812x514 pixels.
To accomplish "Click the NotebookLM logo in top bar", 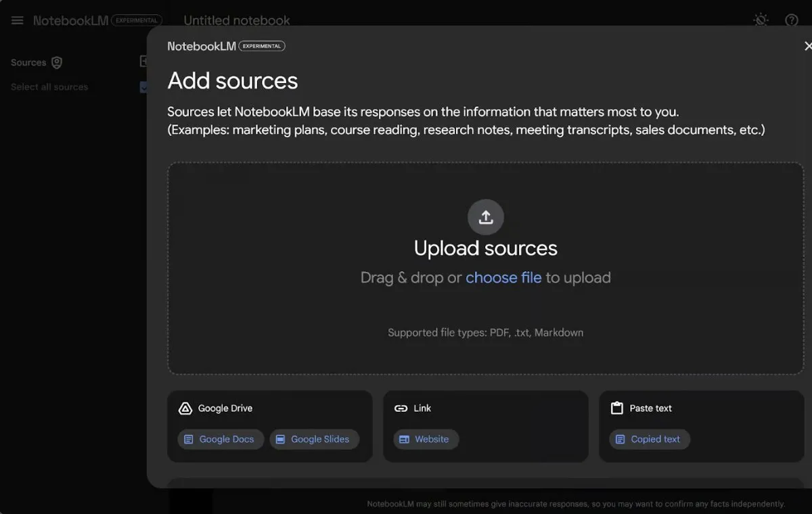I will coord(70,20).
